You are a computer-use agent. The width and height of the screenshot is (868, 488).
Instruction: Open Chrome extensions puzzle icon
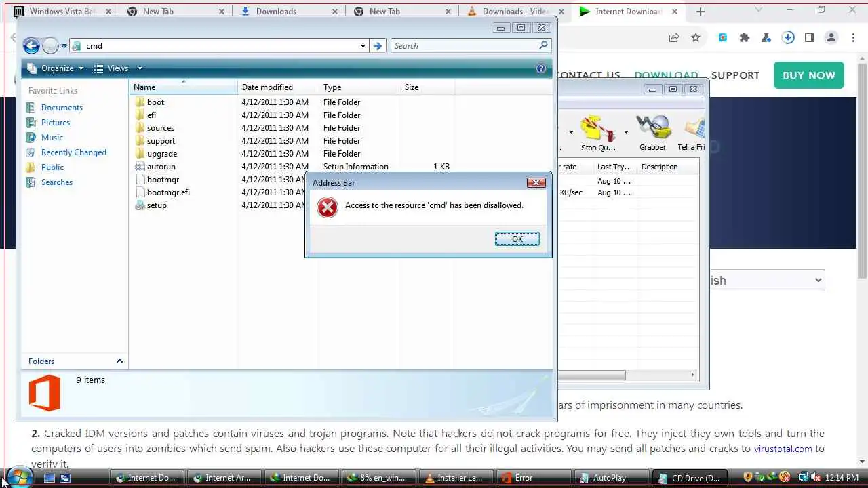point(745,38)
